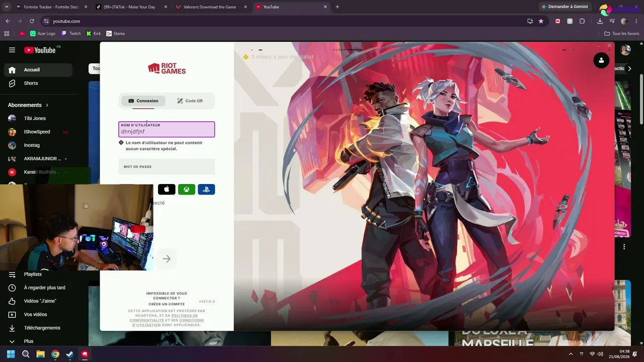Screen dimensions: 644x362
Task: Open the Chrome apps grid in bookmarks bar
Action: 7,34
